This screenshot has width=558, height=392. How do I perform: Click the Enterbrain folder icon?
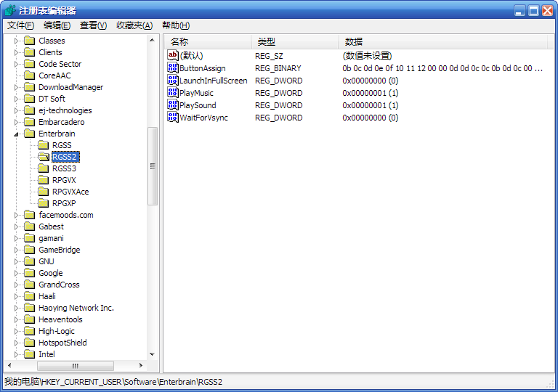pyautogui.click(x=29, y=134)
